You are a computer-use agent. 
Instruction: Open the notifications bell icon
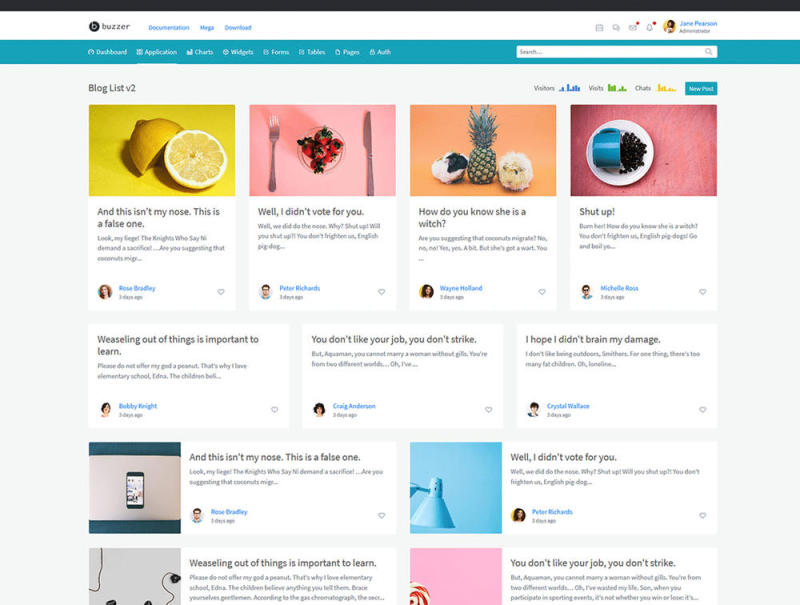[x=650, y=27]
